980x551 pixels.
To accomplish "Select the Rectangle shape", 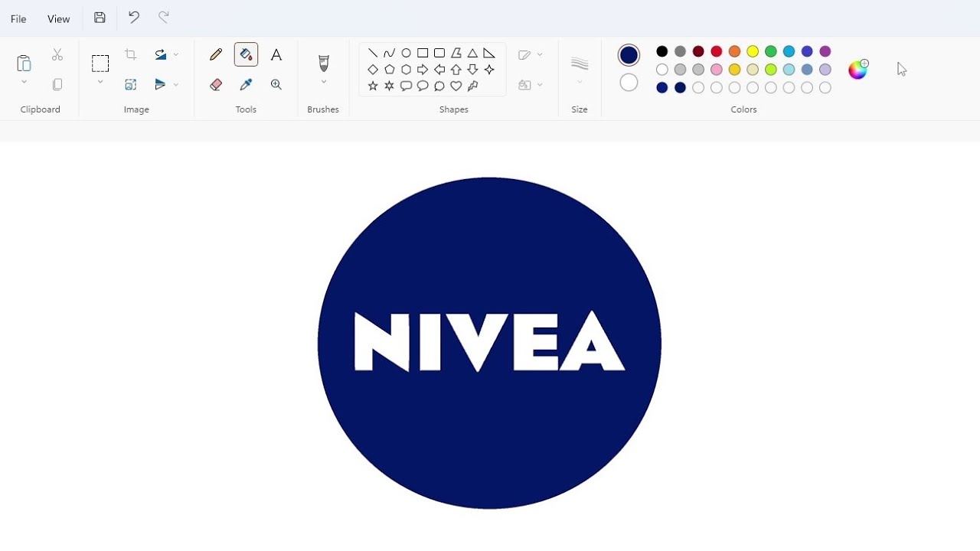I will click(x=423, y=53).
